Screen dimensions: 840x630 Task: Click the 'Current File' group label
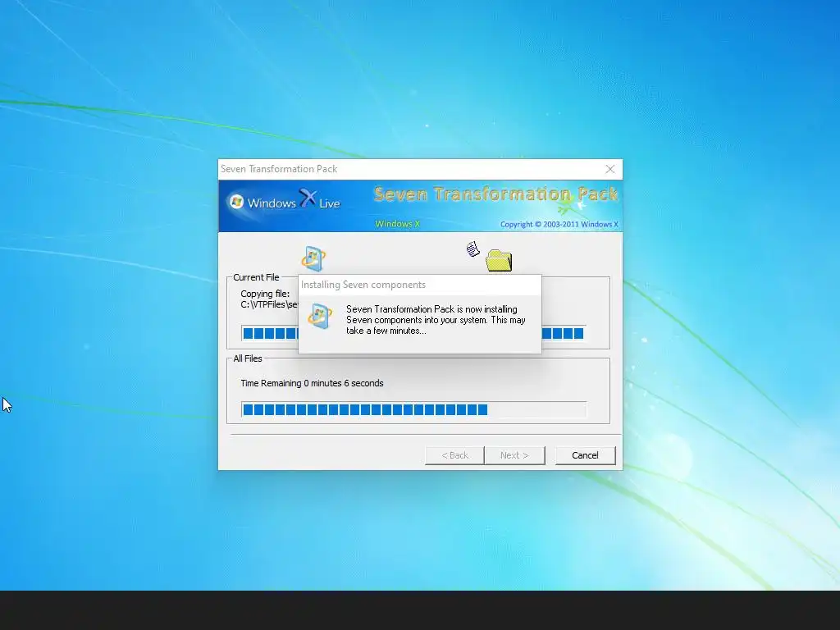[256, 277]
